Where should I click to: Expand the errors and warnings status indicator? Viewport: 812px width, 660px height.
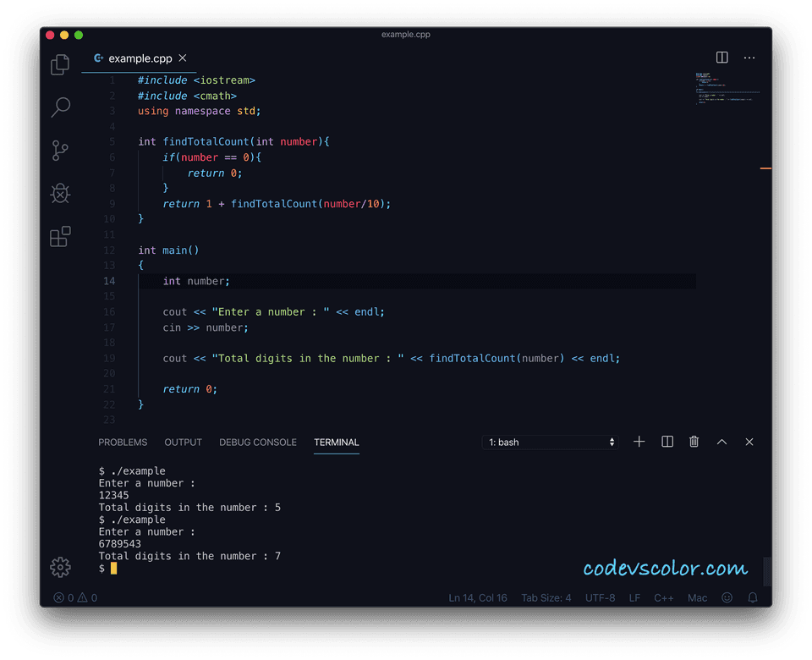[x=74, y=597]
